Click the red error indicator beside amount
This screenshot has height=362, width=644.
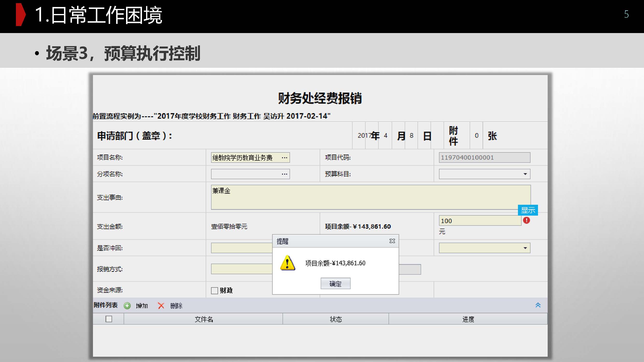(526, 220)
